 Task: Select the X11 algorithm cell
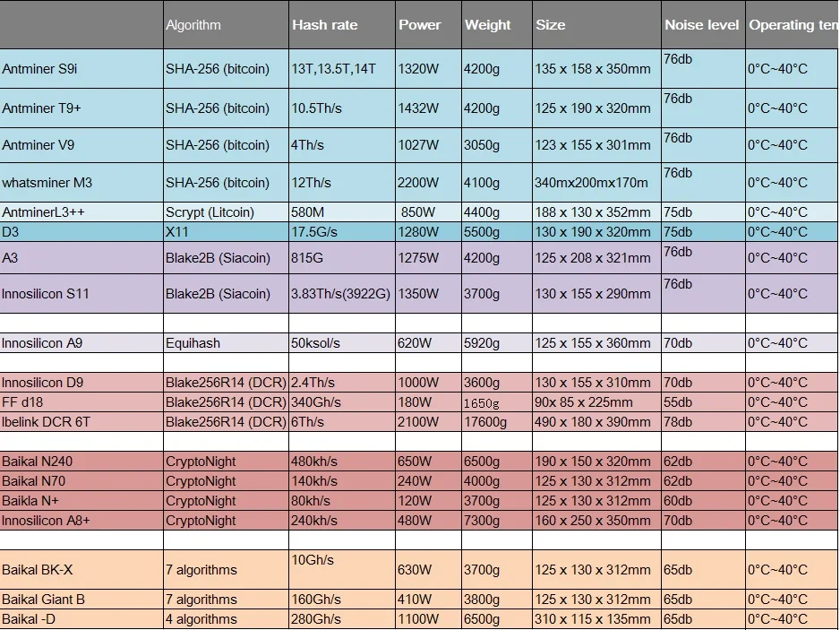point(226,232)
